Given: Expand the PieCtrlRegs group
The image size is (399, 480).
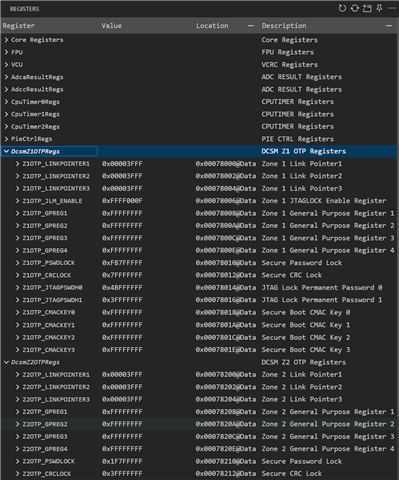Looking at the screenshot, I should tap(6, 139).
